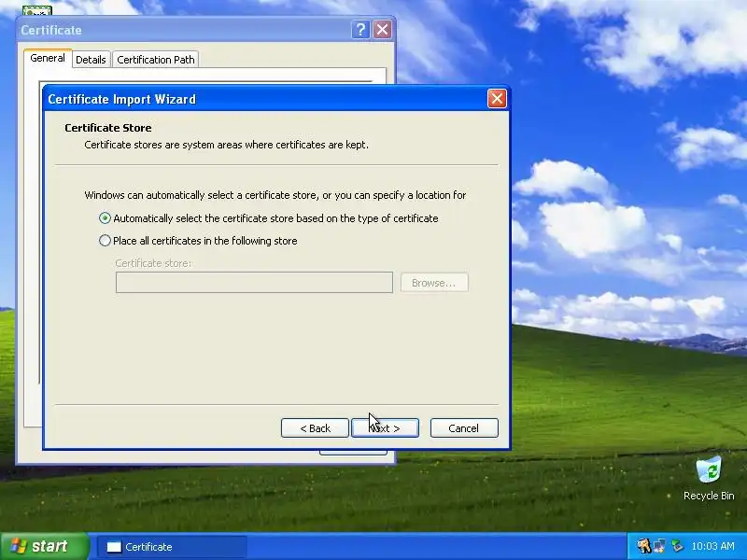747x560 pixels.
Task: Go to the next wizard step
Action: [x=385, y=428]
